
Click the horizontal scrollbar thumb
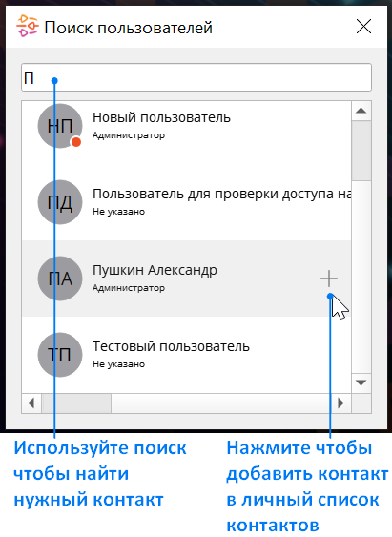click(76, 403)
